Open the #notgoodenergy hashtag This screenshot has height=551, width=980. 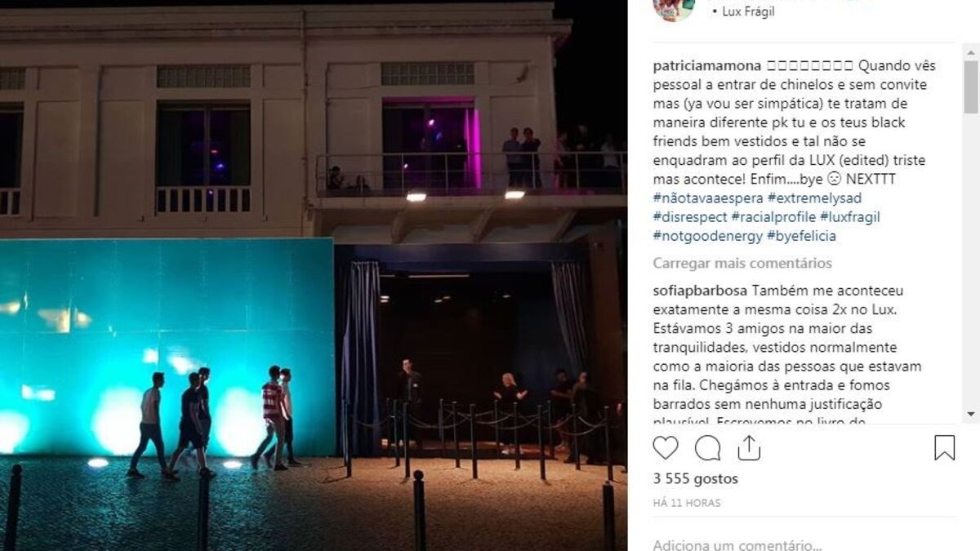click(708, 236)
